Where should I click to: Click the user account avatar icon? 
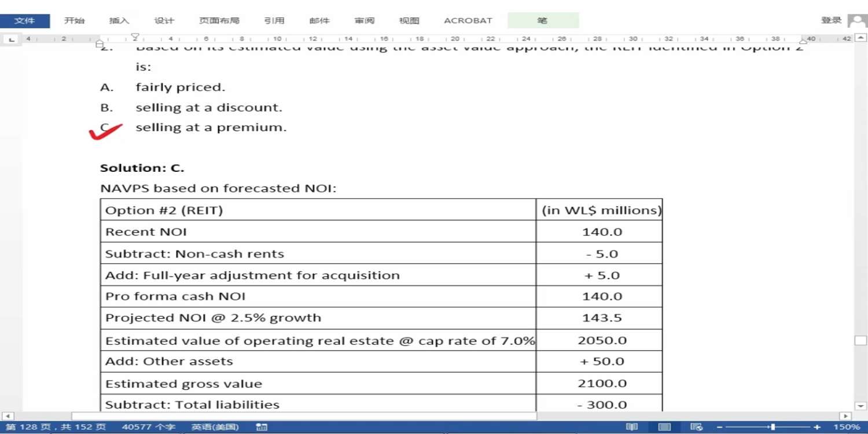tap(856, 21)
